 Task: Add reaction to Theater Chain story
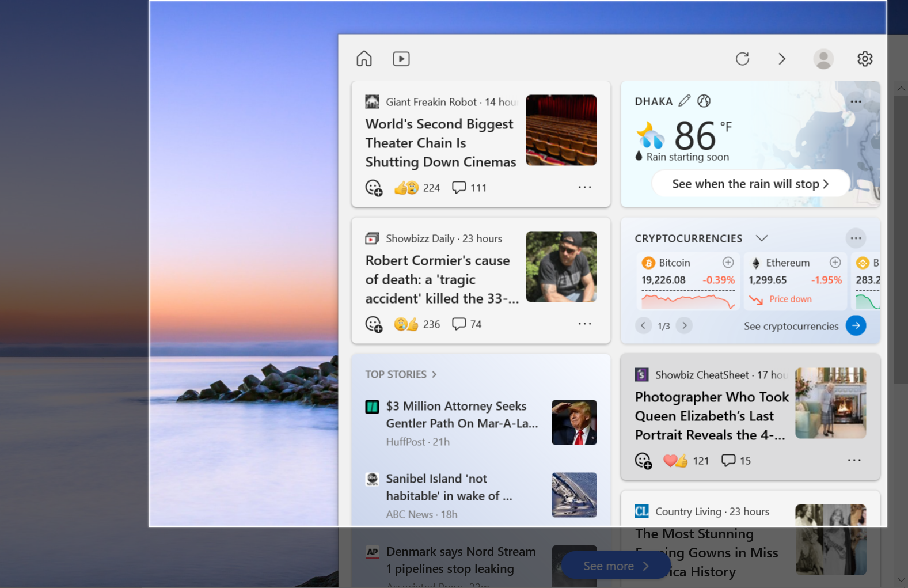tap(374, 188)
